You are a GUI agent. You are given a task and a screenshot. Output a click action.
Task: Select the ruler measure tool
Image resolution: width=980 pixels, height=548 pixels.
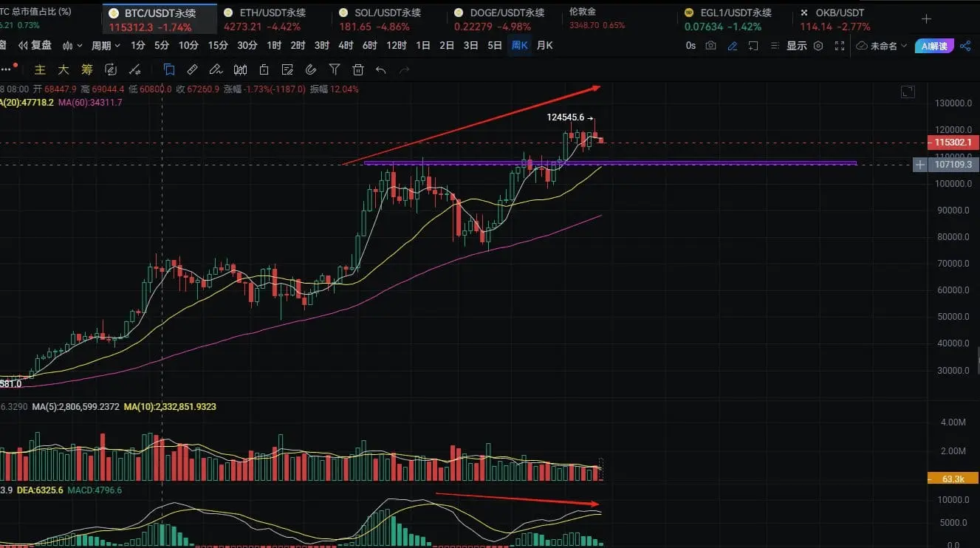(192, 69)
